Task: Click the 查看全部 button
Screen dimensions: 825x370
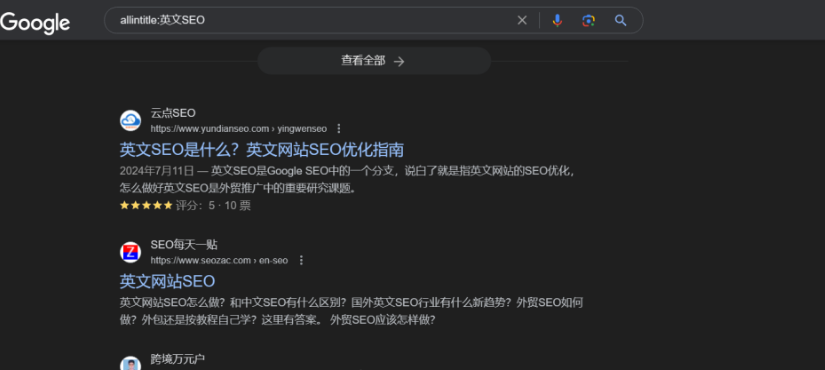Action: 374,61
